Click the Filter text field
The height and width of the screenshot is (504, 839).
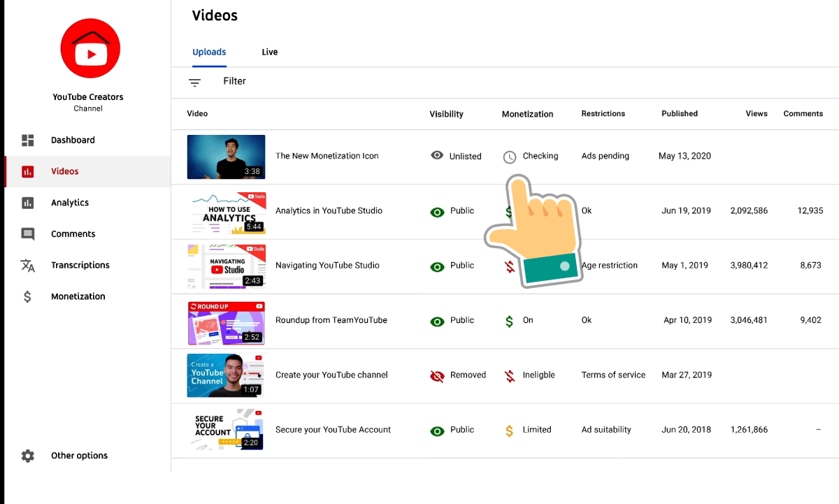(234, 81)
